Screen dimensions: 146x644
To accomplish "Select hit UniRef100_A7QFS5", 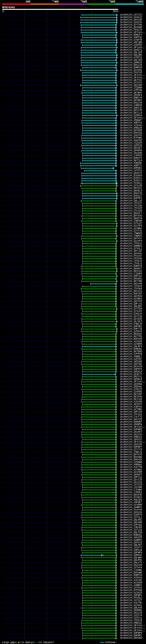I will point(131,40).
